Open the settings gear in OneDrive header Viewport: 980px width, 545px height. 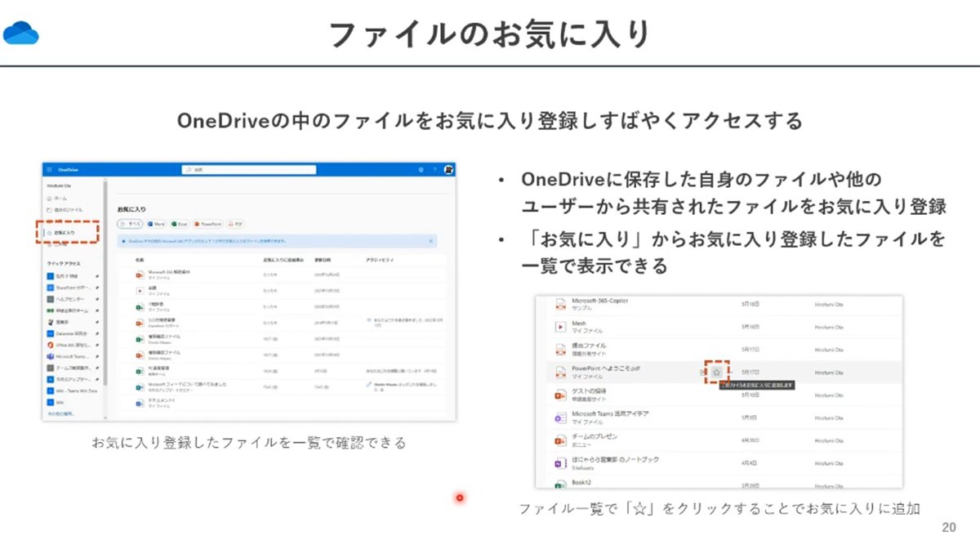pyautogui.click(x=421, y=170)
